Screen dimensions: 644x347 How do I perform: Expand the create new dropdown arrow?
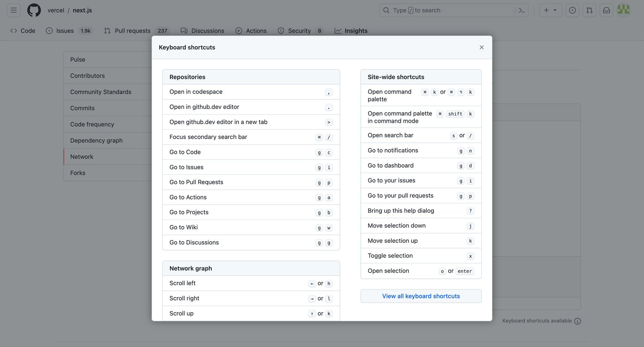click(x=555, y=10)
